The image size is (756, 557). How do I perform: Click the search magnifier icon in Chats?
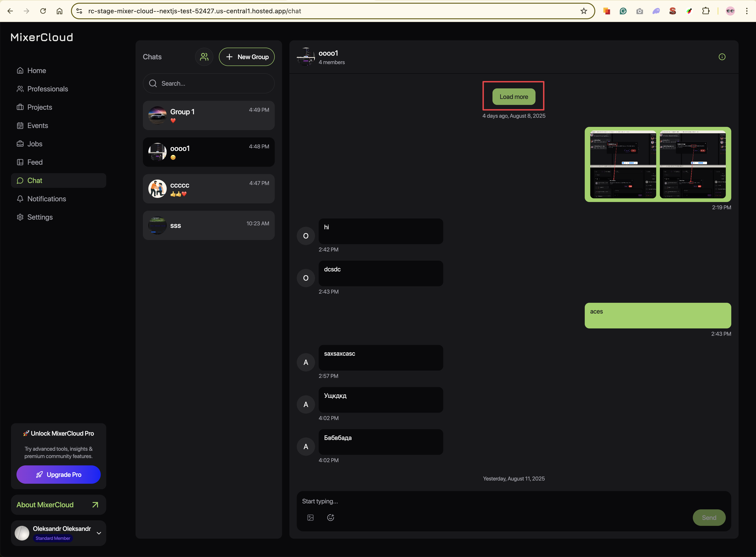point(153,83)
